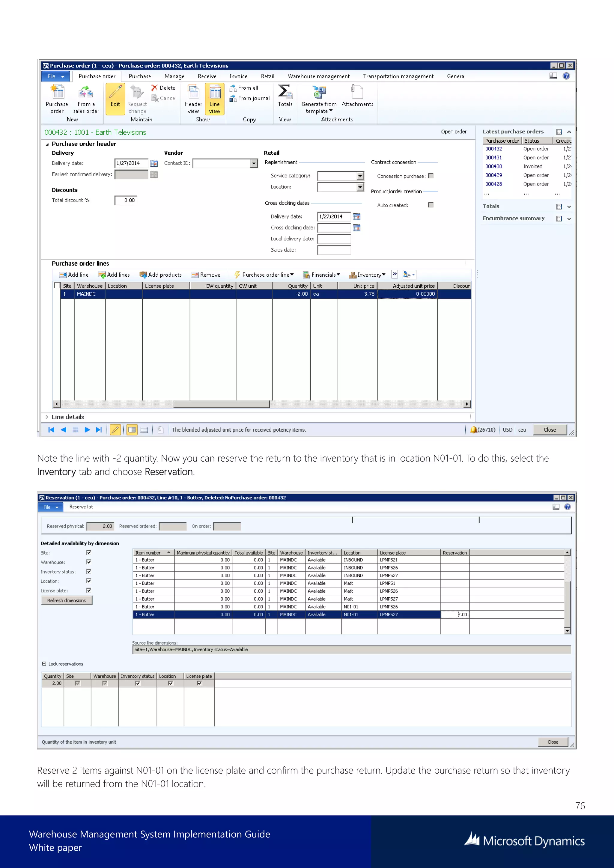614x868 pixels.
Task: Click the Delete ribbon button
Action: click(163, 88)
